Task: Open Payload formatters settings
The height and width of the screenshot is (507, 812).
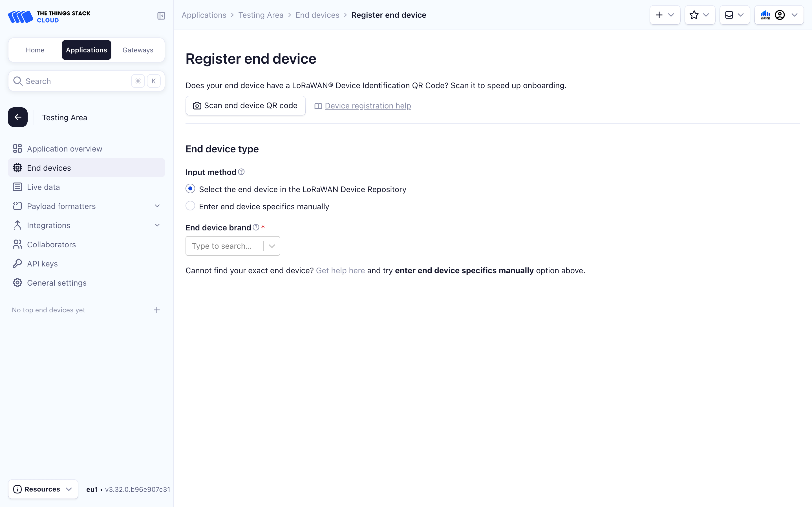Action: click(61, 206)
